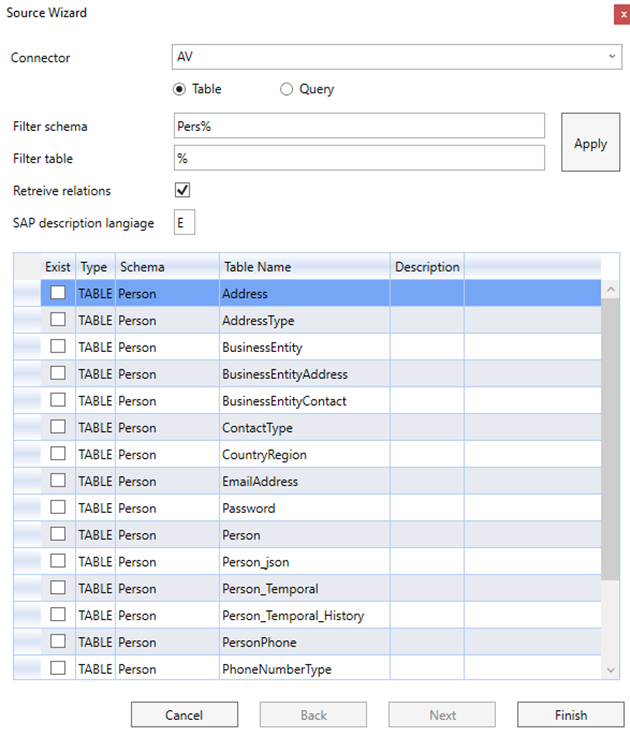Click the Filter schema input field

pyautogui.click(x=359, y=125)
